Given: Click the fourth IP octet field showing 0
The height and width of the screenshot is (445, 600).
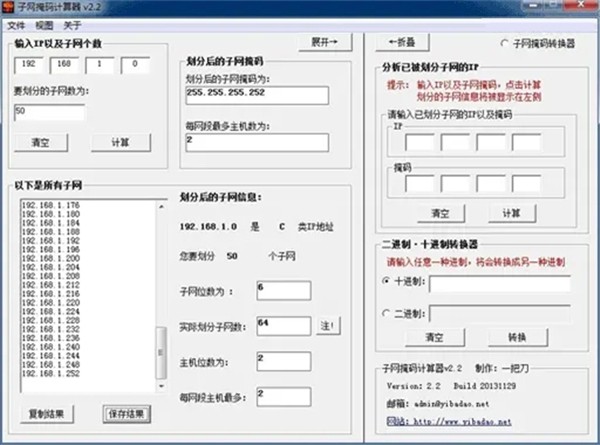Looking at the screenshot, I should click(135, 65).
